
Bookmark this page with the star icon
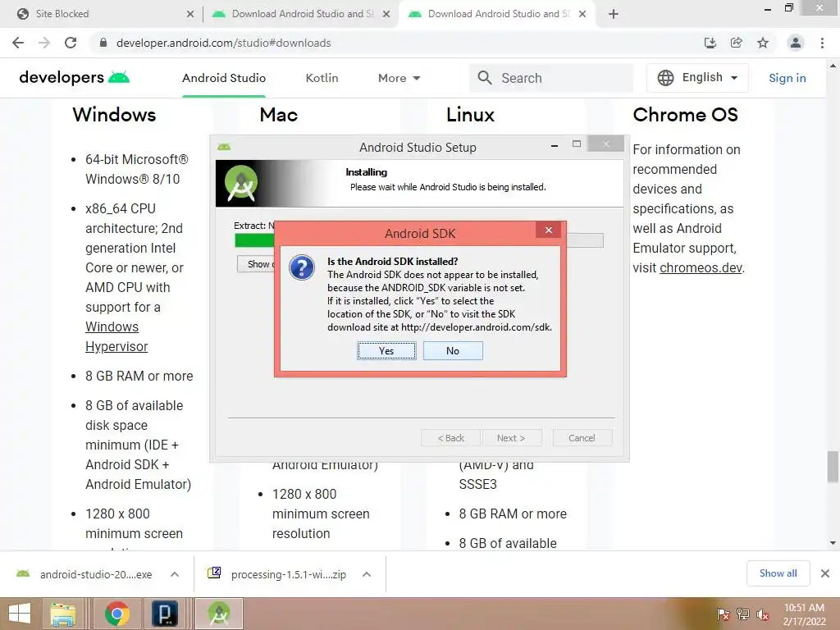[x=763, y=43]
